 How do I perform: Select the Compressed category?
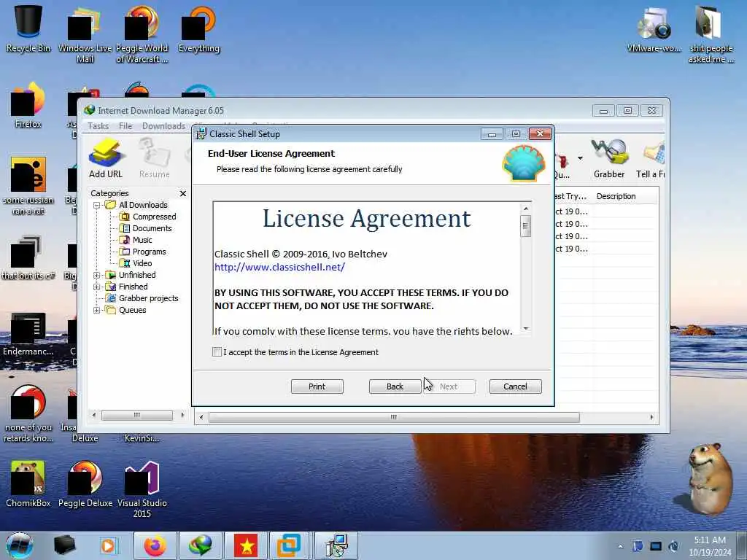point(154,217)
